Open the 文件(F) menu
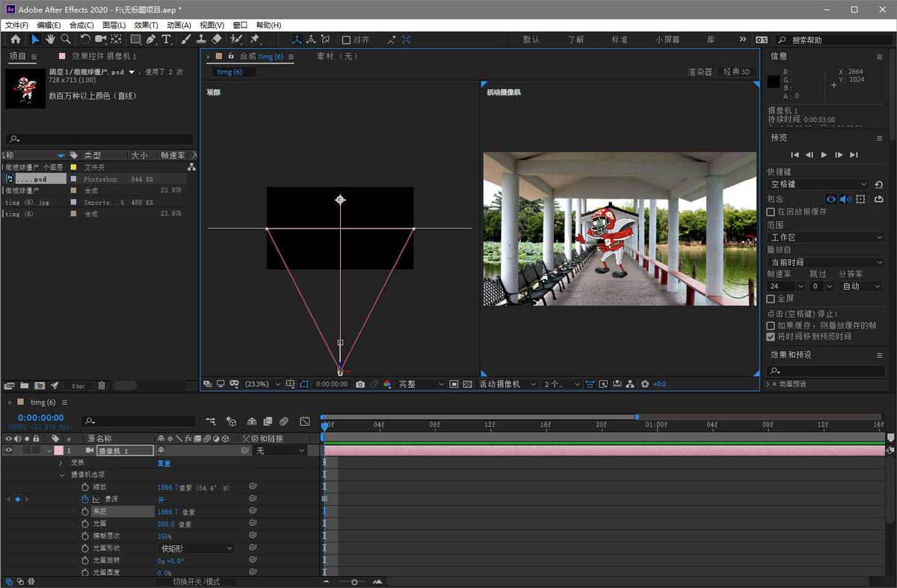This screenshot has height=588, width=897. 16,25
